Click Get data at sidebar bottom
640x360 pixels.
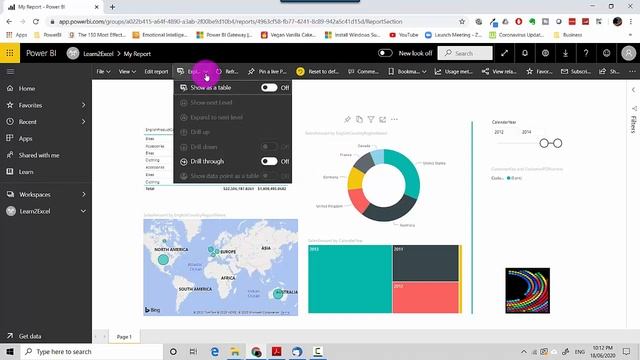tap(30, 336)
